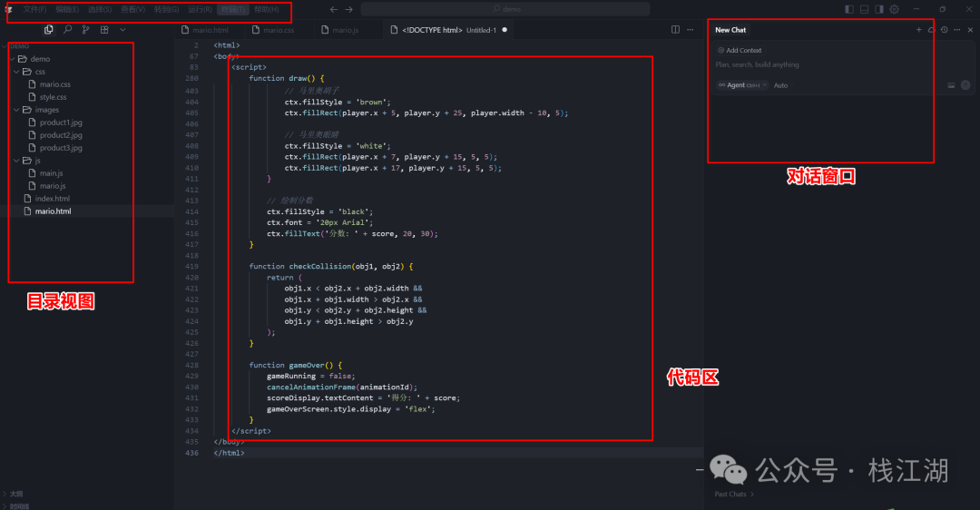
Task: Toggle the primary left sidebar layout icon
Action: pyautogui.click(x=848, y=9)
